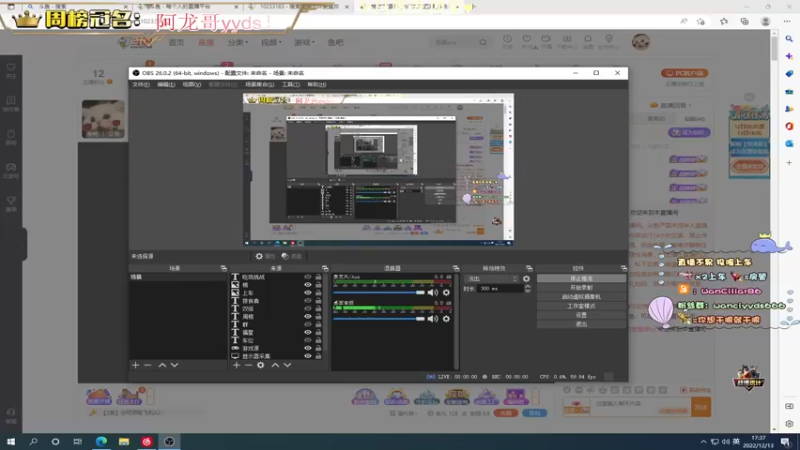The image size is (800, 450).
Task: Open the Edge sidebar search icon
Action: pyautogui.click(x=789, y=39)
